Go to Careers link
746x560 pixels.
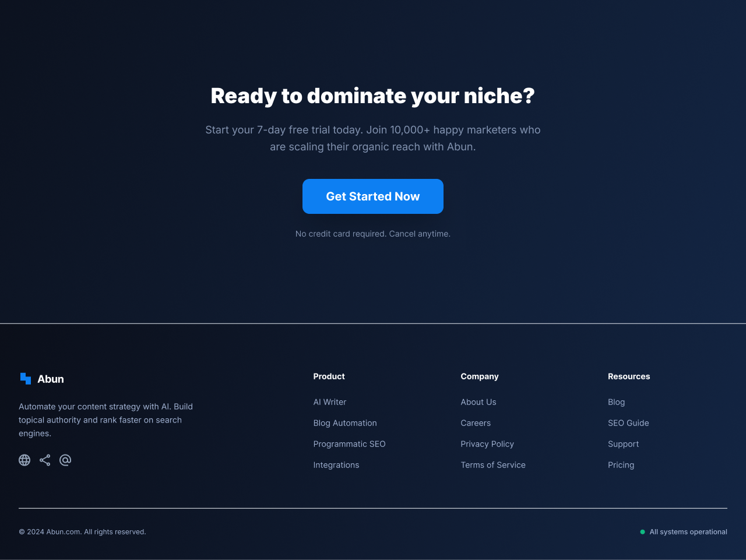(476, 423)
